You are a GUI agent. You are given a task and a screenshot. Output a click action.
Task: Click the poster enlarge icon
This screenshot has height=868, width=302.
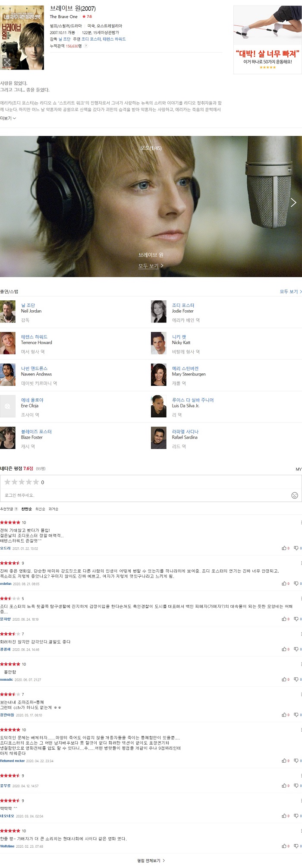[x=7, y=62]
